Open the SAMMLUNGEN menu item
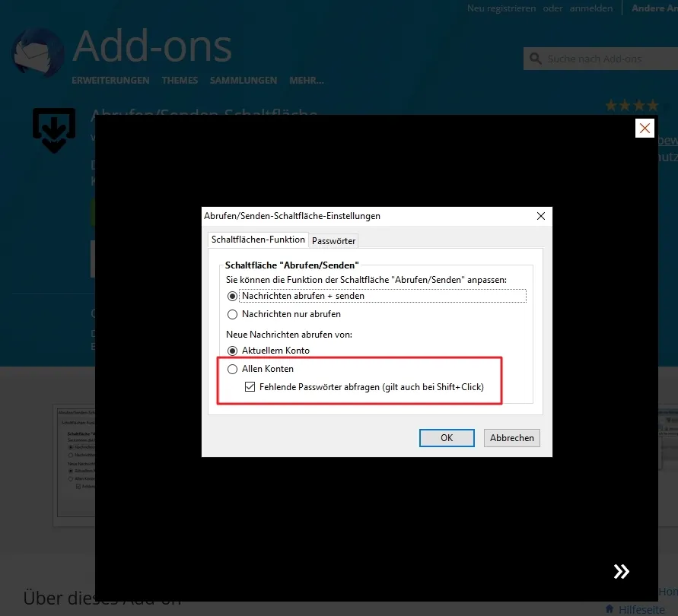Viewport: 678px width, 616px height. (244, 81)
